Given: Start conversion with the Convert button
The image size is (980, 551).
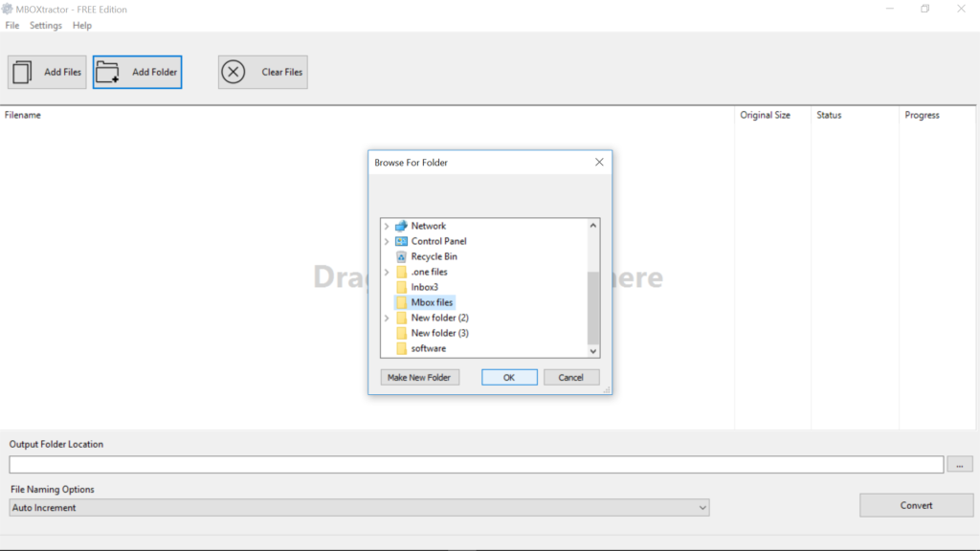Looking at the screenshot, I should click(x=916, y=505).
